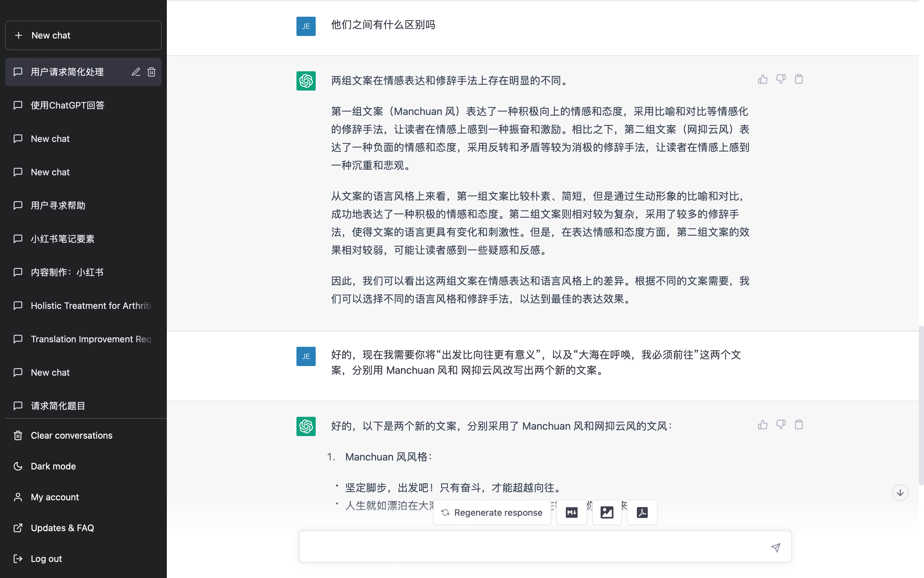Screen dimensions: 924x578
Task: Copy the 好的，以下是两个新的文案 response
Action: [799, 425]
